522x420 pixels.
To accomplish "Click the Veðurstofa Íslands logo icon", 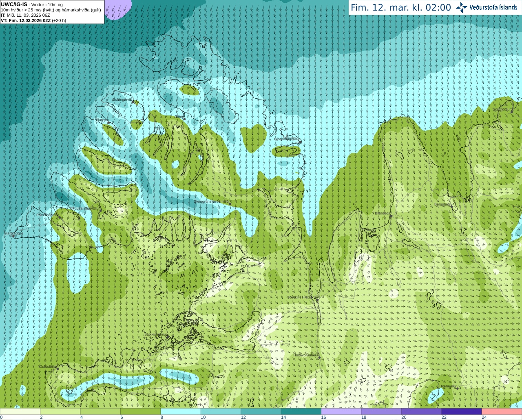I will point(461,7).
